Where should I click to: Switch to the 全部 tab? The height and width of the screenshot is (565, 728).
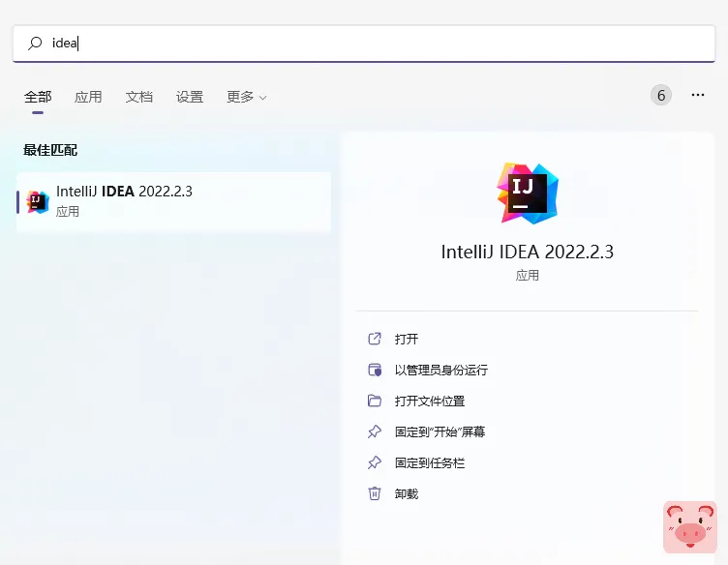coord(38,97)
